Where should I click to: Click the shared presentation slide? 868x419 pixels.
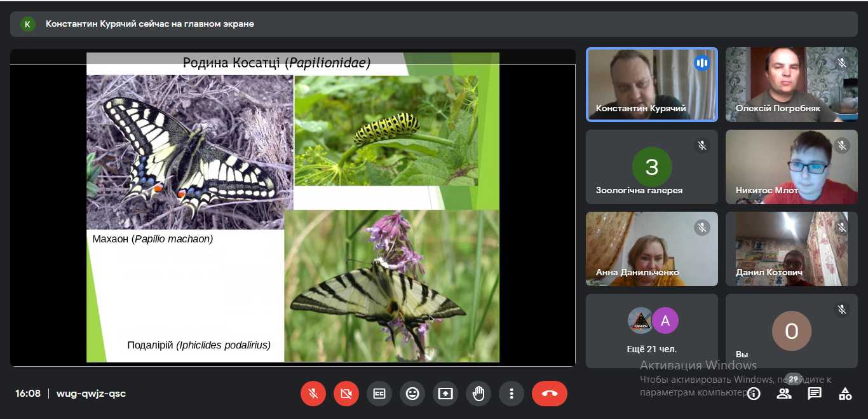(x=293, y=207)
